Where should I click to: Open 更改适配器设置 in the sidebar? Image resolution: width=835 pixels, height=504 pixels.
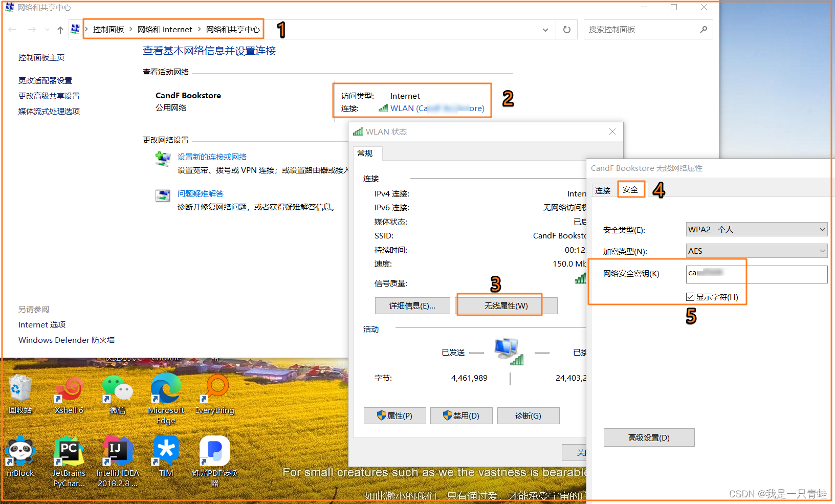coord(45,80)
